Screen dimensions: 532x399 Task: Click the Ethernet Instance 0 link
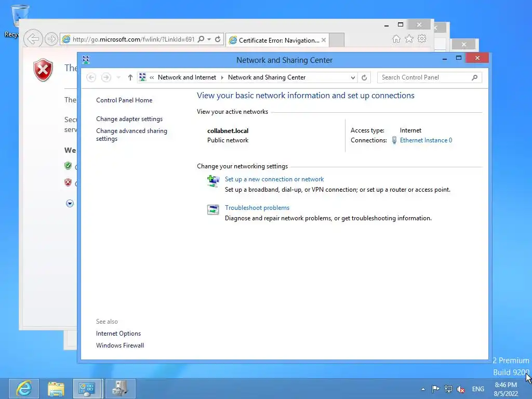point(426,140)
